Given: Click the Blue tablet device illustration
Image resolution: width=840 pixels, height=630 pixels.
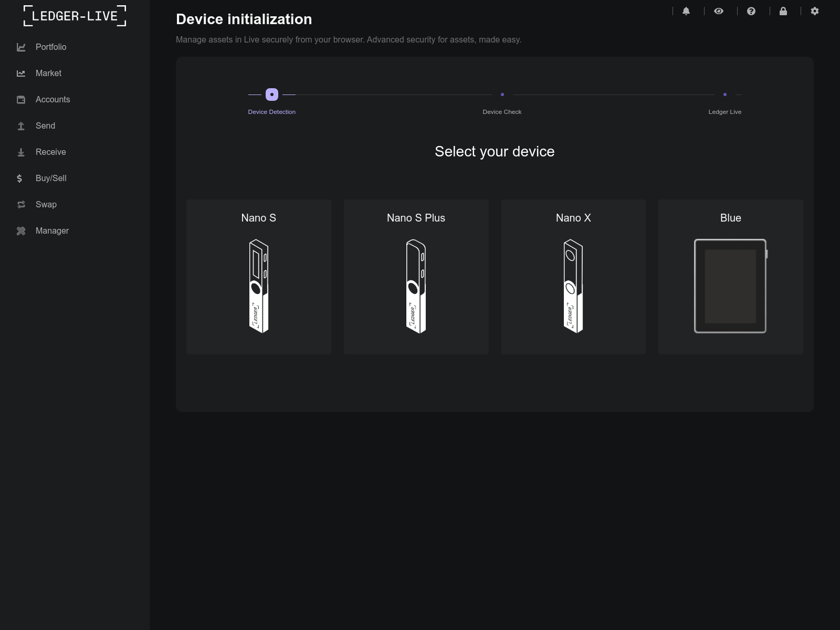Looking at the screenshot, I should pyautogui.click(x=731, y=286).
